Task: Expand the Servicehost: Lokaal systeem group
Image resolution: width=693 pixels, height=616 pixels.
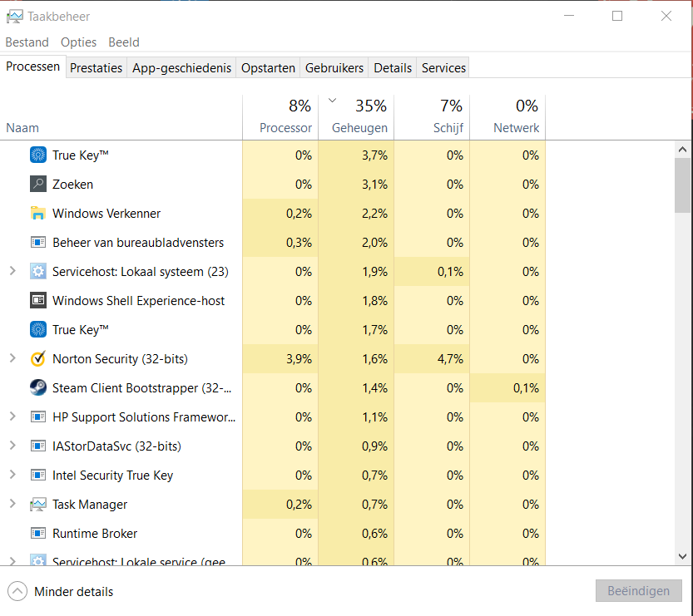Action: pos(12,272)
